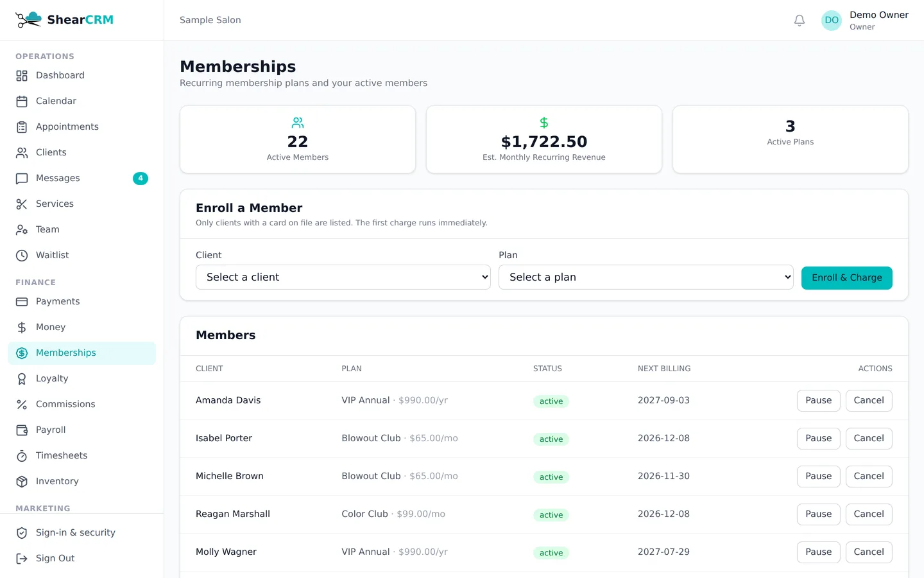Open the Timesheets menu item

click(x=81, y=456)
